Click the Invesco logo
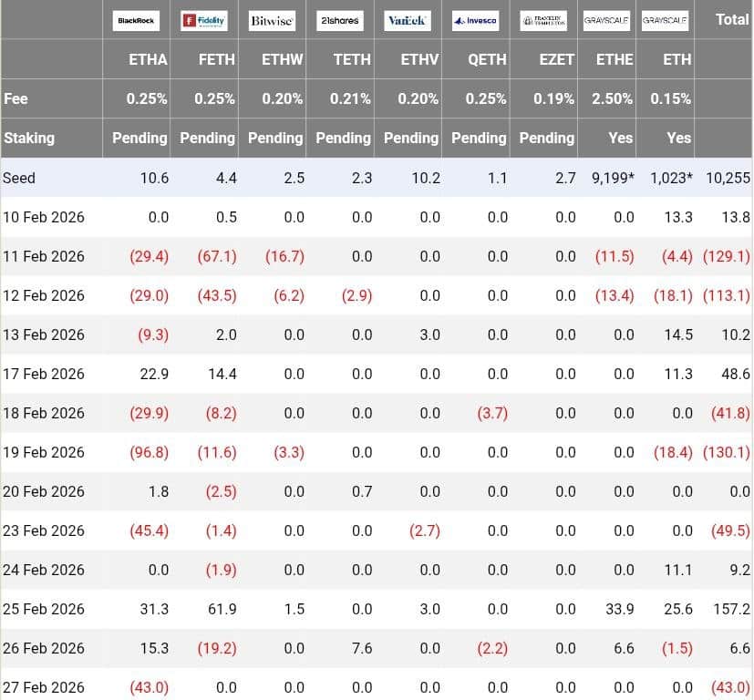The height and width of the screenshot is (700, 754). (475, 20)
